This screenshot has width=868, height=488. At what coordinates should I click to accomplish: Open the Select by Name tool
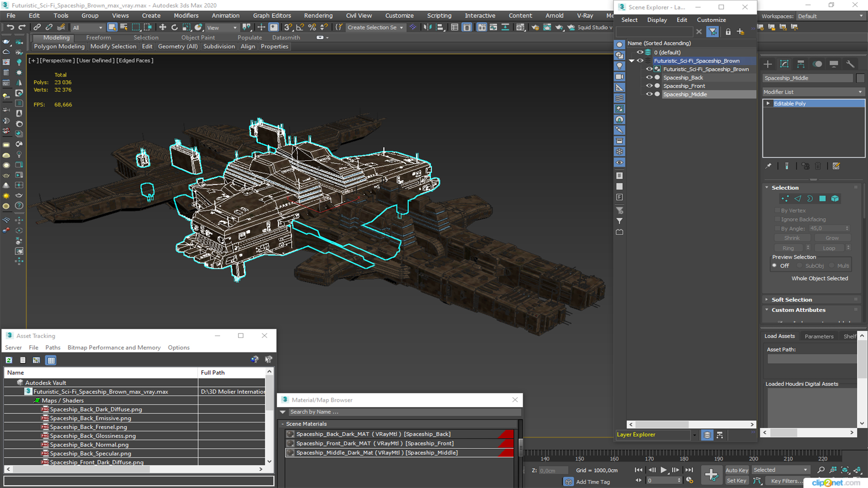point(124,28)
